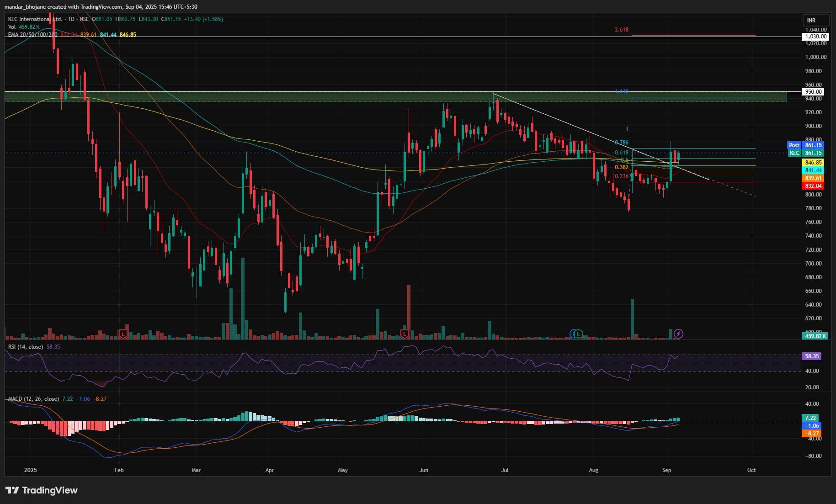The image size is (836, 504).
Task: Open the INR currency selector
Action: [815, 21]
